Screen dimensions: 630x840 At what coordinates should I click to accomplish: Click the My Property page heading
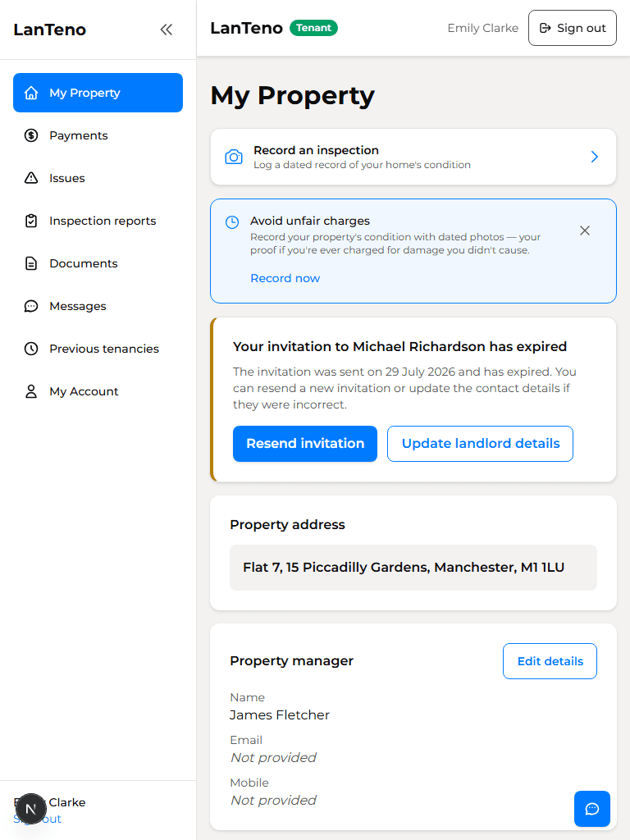(x=293, y=96)
